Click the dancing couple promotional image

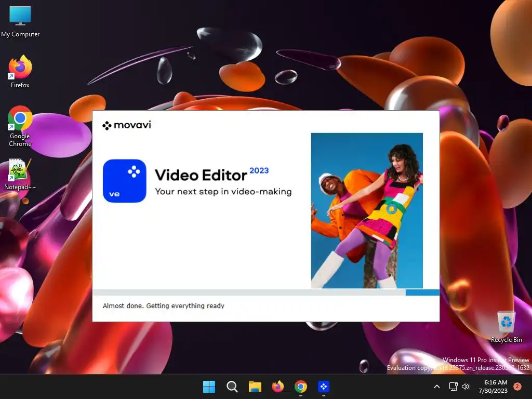(x=367, y=211)
